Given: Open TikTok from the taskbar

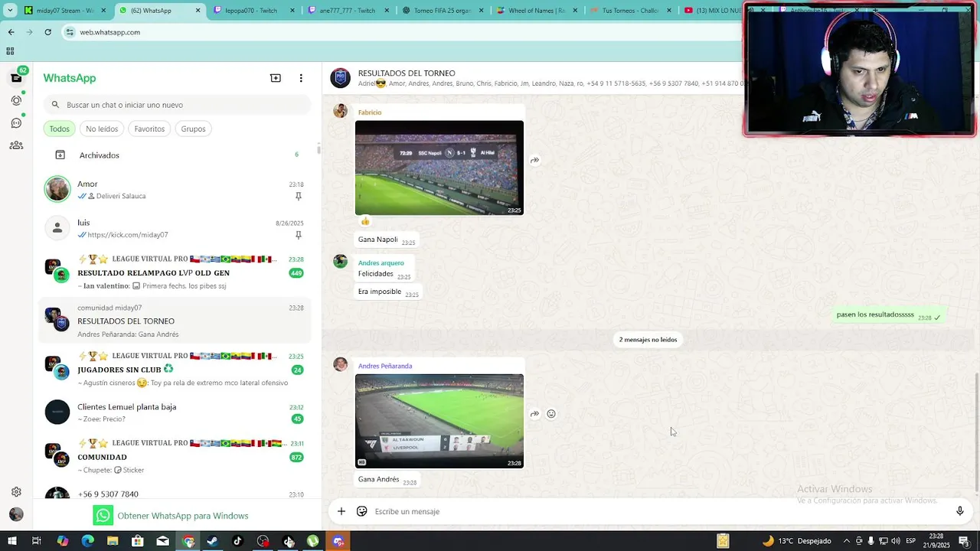Looking at the screenshot, I should (237, 541).
